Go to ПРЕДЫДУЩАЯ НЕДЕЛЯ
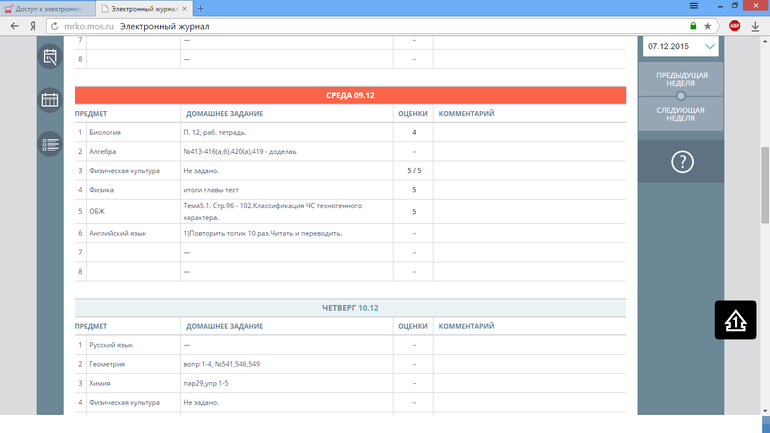The image size is (770, 433). [x=681, y=79]
